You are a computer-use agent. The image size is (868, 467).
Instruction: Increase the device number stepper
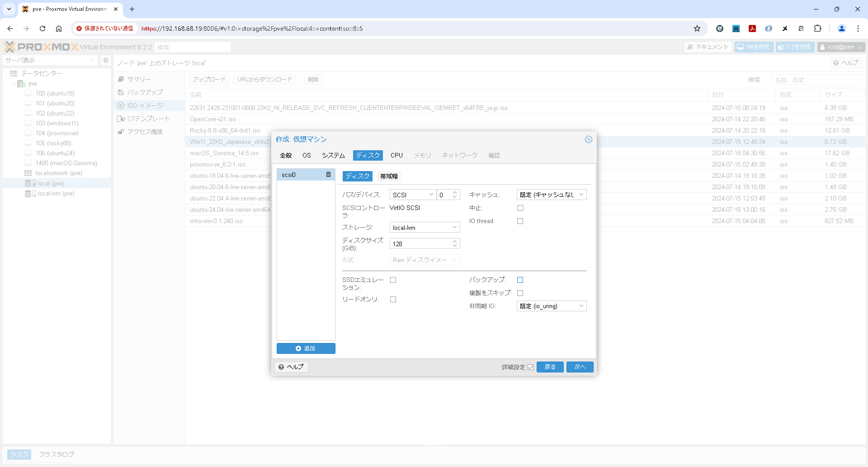(x=455, y=192)
